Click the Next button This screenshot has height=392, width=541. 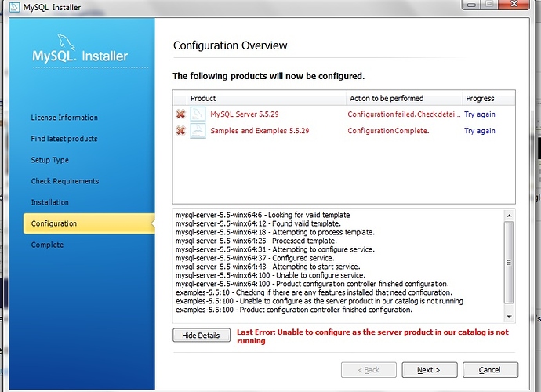click(430, 370)
